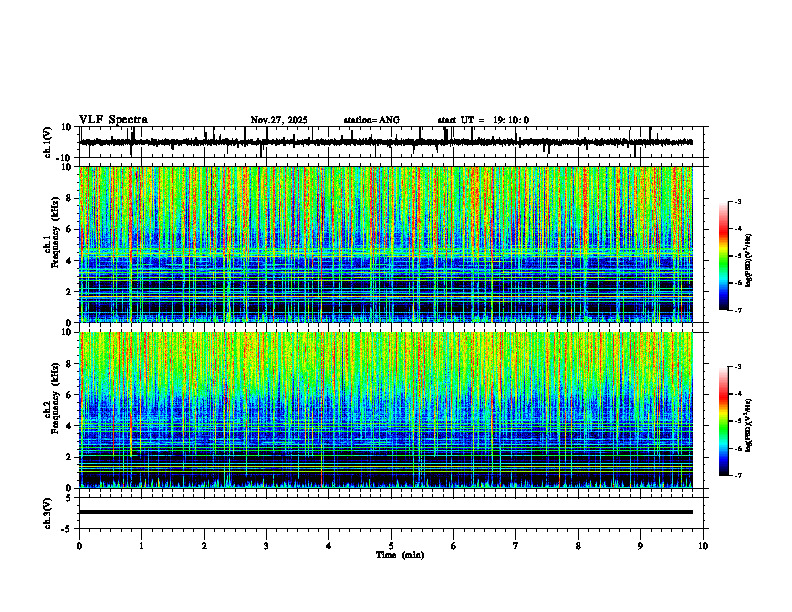
Task: Click the "start UT = 19:10:0" label
Action: [x=483, y=120]
